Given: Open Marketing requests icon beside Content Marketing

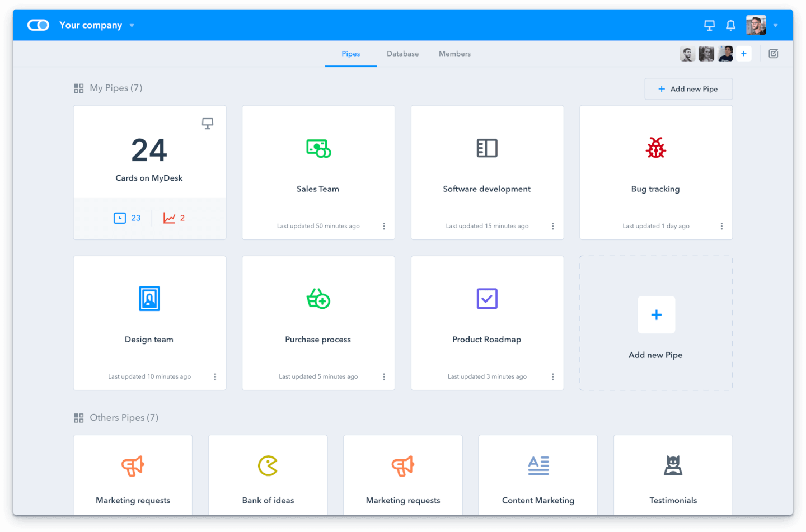Looking at the screenshot, I should coord(403,465).
